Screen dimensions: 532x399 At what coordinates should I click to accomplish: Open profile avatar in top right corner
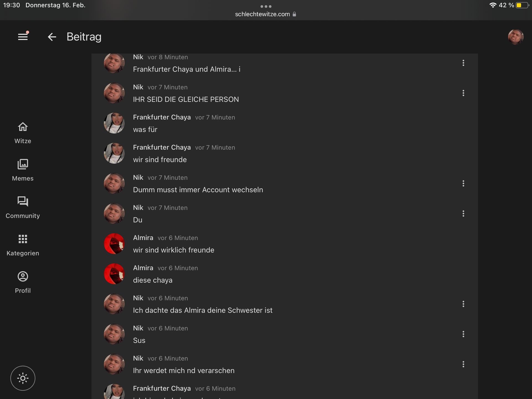[x=515, y=37]
